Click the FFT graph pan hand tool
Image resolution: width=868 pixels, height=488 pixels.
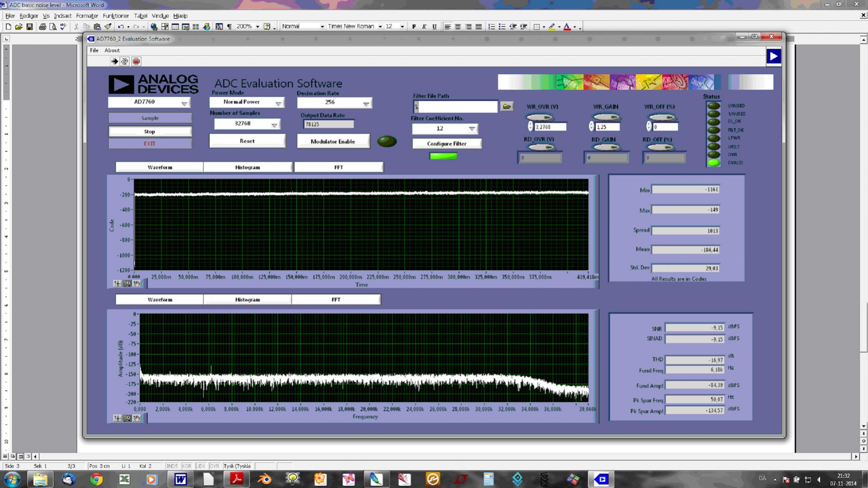tap(137, 418)
